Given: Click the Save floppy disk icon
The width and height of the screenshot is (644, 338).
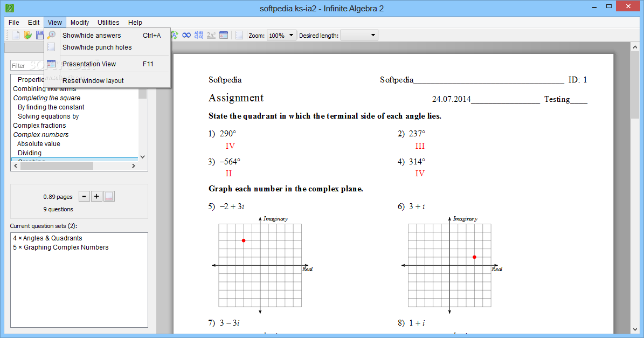Looking at the screenshot, I should (40, 36).
